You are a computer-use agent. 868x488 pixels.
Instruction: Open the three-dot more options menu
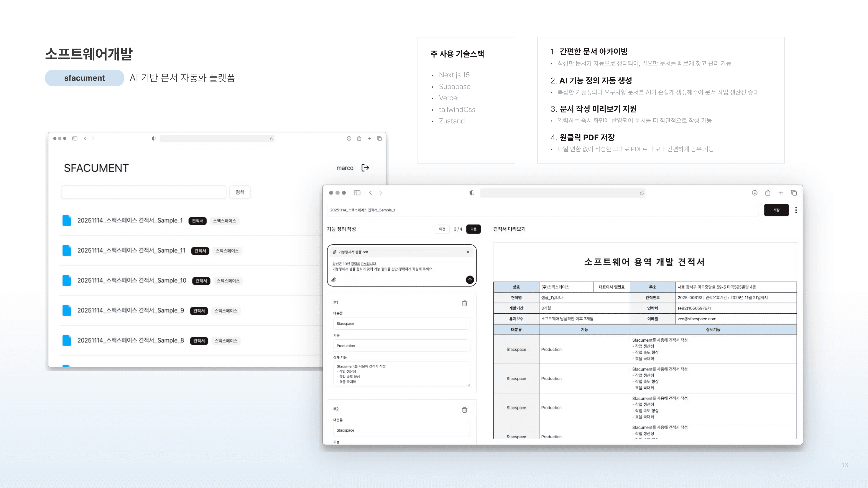796,210
